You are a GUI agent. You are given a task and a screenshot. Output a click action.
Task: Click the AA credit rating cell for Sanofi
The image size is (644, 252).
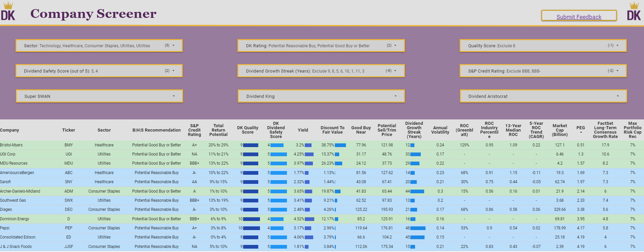[x=195, y=182]
